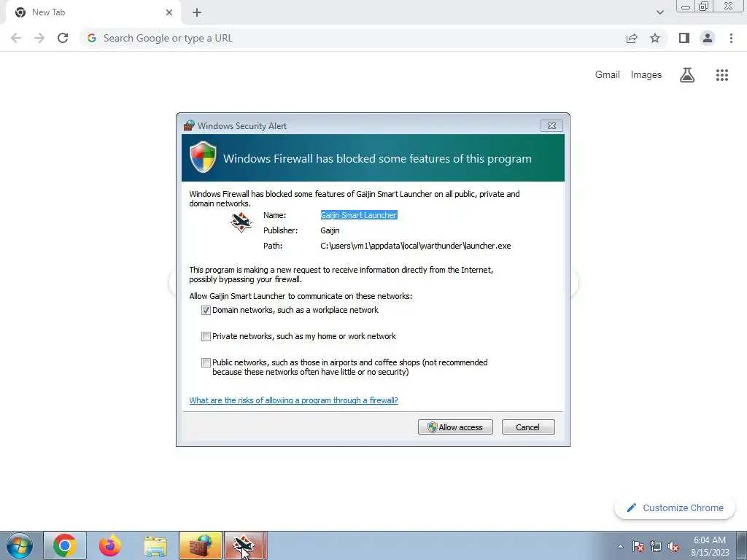This screenshot has width=747, height=560.
Task: Click the launcher.exe path text
Action: [x=415, y=246]
